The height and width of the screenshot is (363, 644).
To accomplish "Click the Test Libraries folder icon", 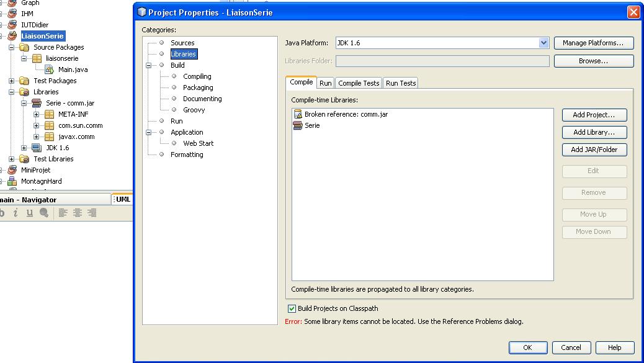I will (x=24, y=159).
